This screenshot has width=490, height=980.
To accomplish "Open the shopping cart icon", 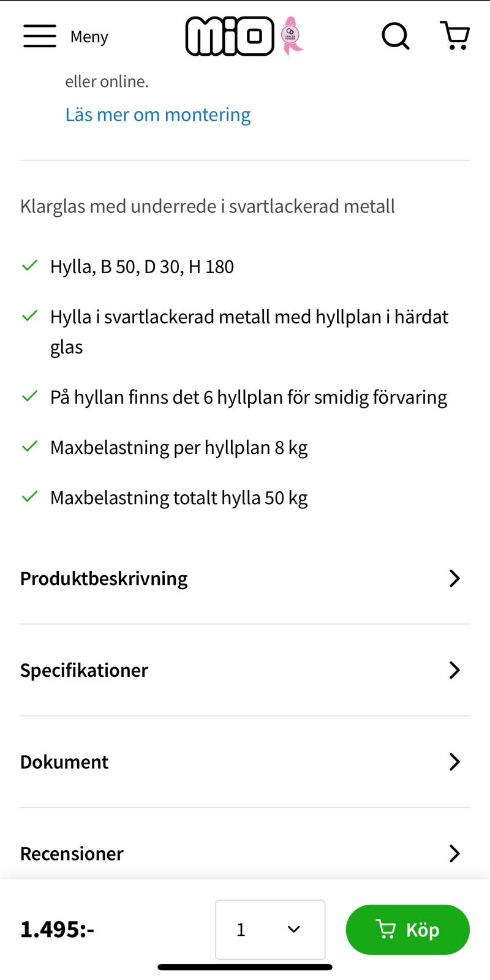I will tap(455, 36).
